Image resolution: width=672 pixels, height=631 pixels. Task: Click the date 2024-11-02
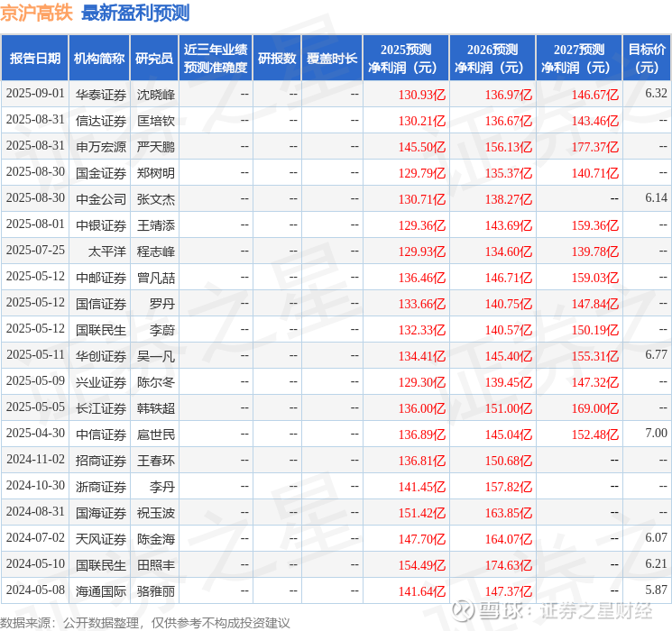click(35, 459)
